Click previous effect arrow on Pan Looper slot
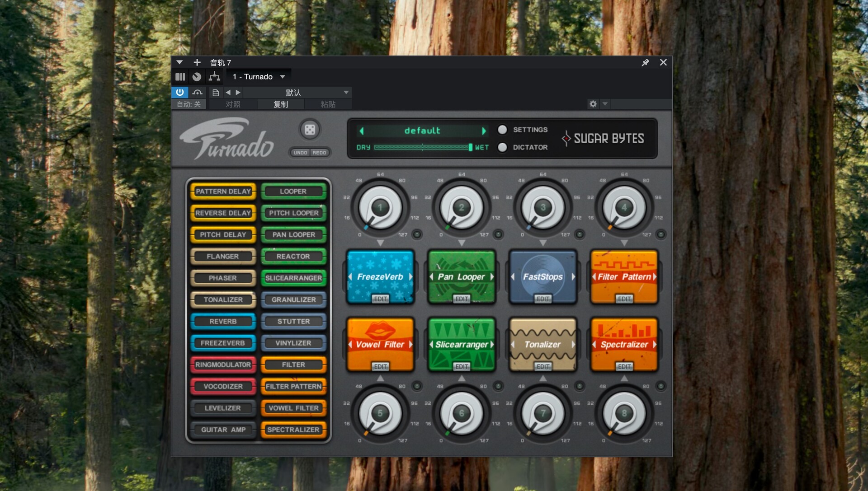Screen dimensions: 868x491 pyautogui.click(x=431, y=276)
